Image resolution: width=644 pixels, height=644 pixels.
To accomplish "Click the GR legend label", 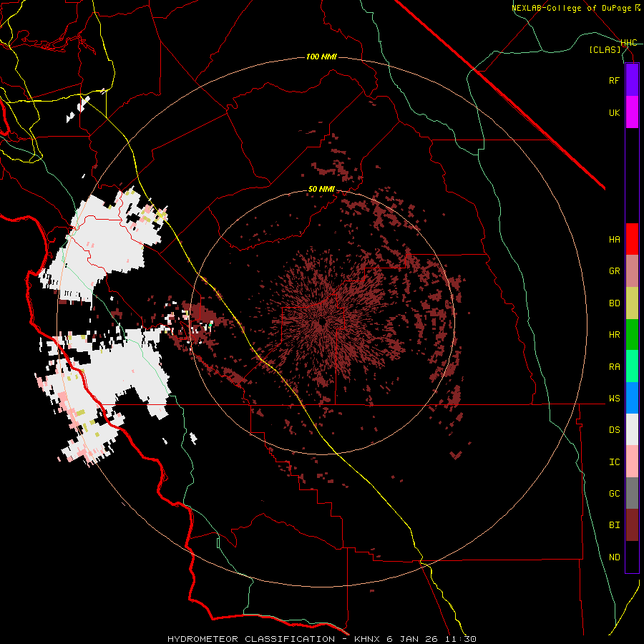I will coord(614,271).
